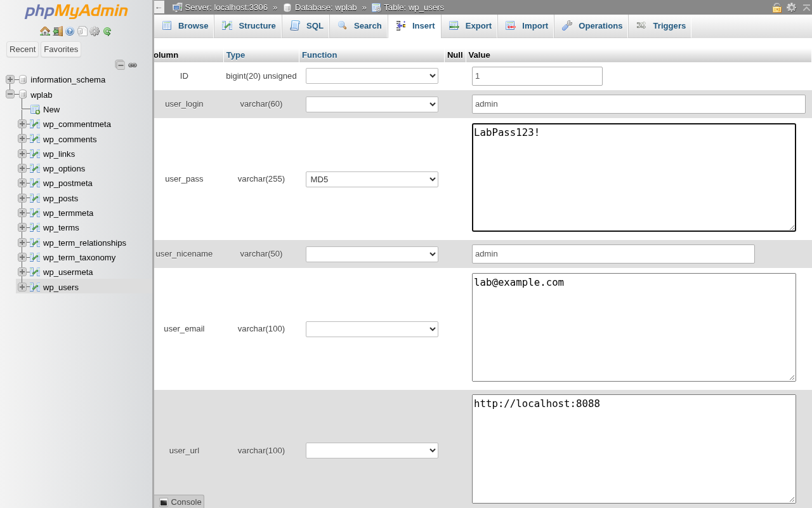Open the SQL tab
The height and width of the screenshot is (508, 812).
click(306, 26)
